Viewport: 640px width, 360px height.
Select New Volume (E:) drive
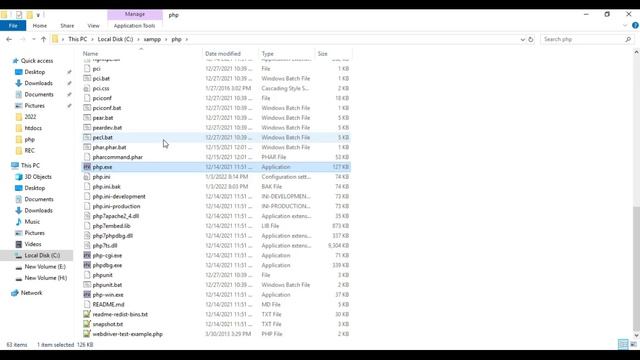click(x=45, y=267)
